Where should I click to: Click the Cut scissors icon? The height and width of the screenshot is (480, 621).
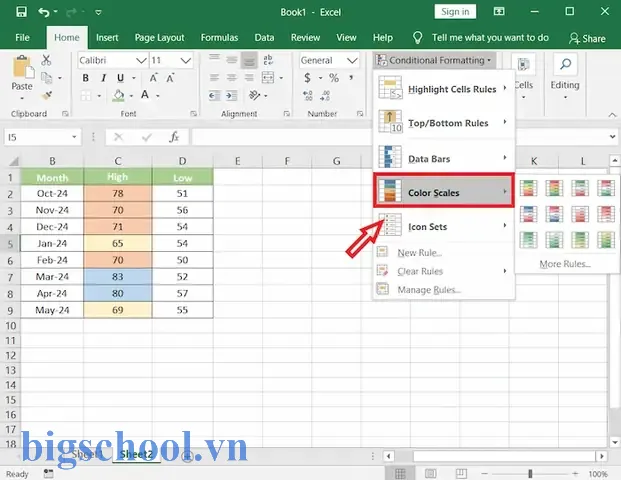[46, 60]
